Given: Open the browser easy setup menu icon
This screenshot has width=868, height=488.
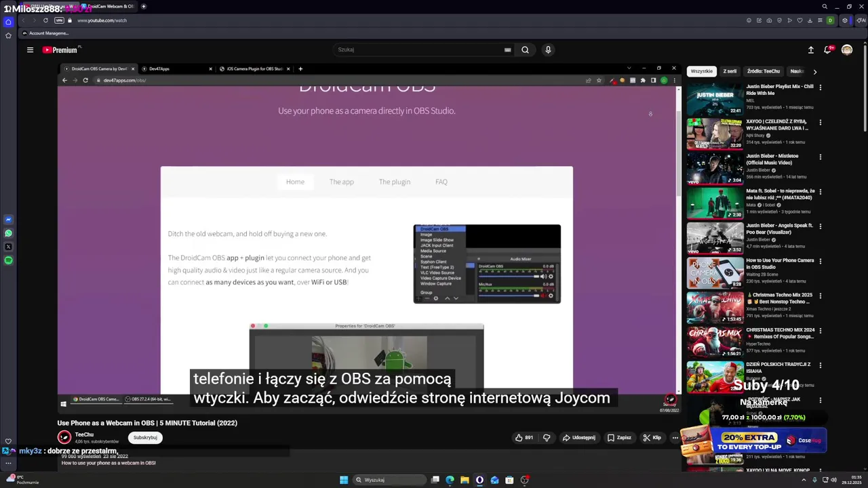Looking at the screenshot, I should [x=820, y=20].
